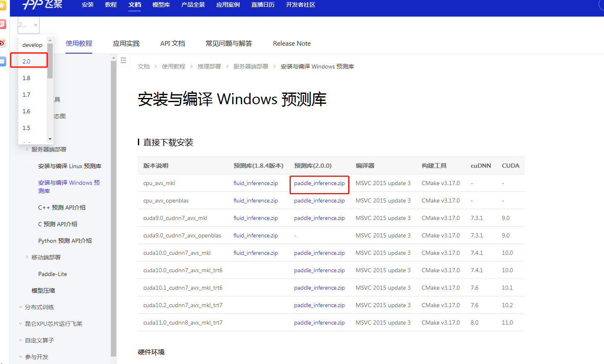Click the version list scroll-up arrow
Screen dimensions: 604x364
[50, 40]
